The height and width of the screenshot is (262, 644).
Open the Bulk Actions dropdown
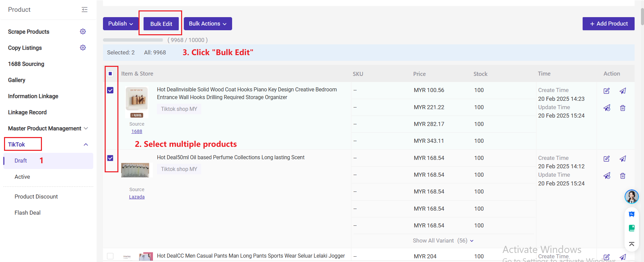208,24
